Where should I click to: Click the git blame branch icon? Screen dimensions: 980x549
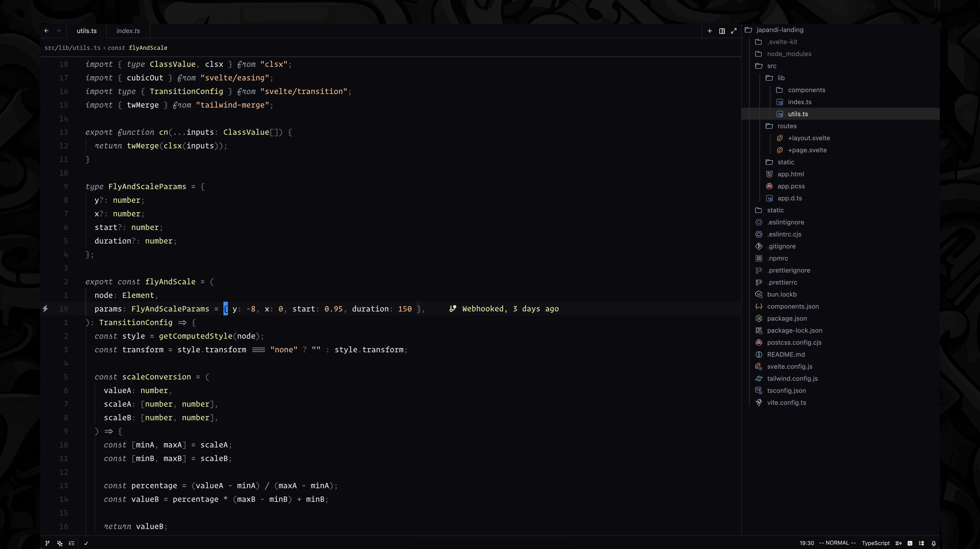(x=452, y=308)
